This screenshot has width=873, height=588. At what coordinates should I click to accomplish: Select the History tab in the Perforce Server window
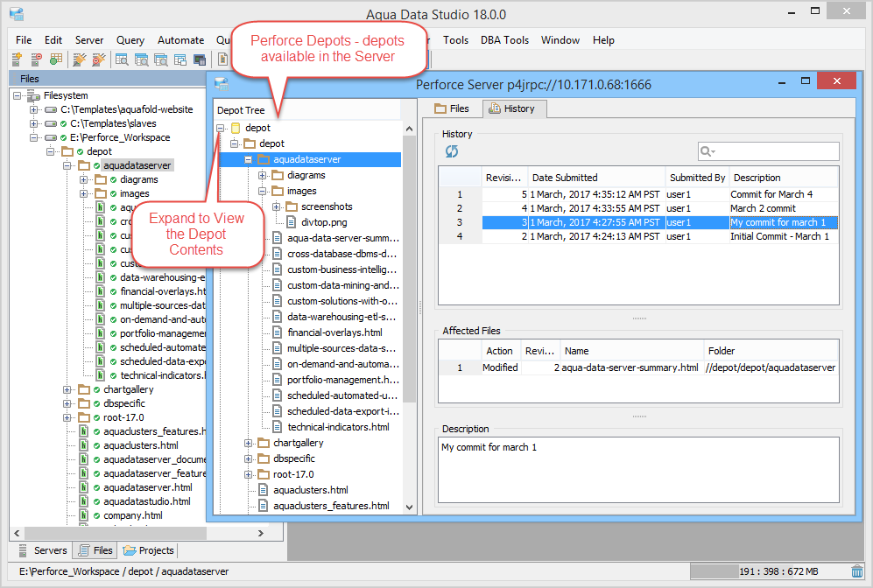(513, 108)
